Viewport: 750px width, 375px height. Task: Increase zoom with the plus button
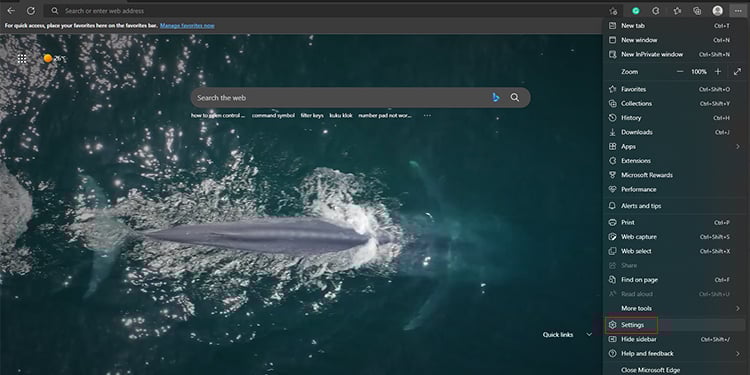pyautogui.click(x=717, y=72)
